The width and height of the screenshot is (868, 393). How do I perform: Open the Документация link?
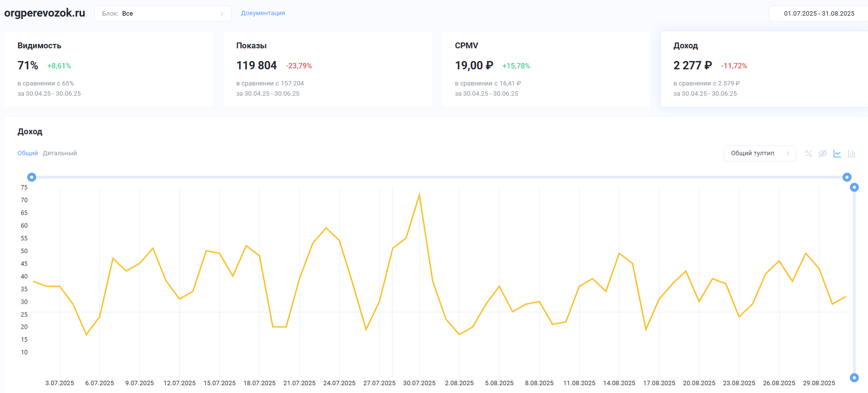click(263, 13)
